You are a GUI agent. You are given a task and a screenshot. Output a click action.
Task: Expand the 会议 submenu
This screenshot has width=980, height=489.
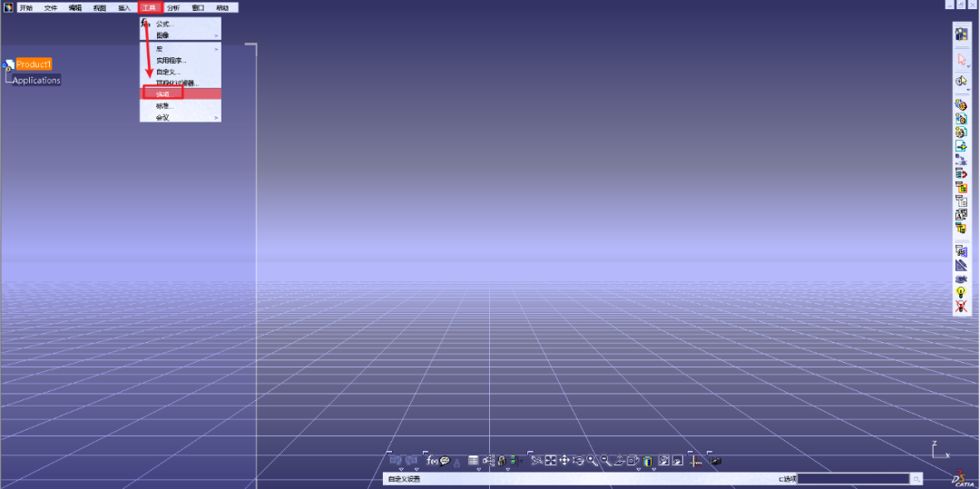[x=180, y=117]
